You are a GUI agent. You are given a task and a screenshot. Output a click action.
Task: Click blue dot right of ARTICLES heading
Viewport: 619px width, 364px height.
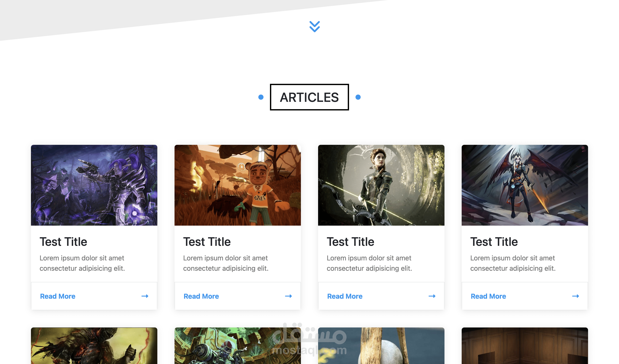(x=358, y=97)
